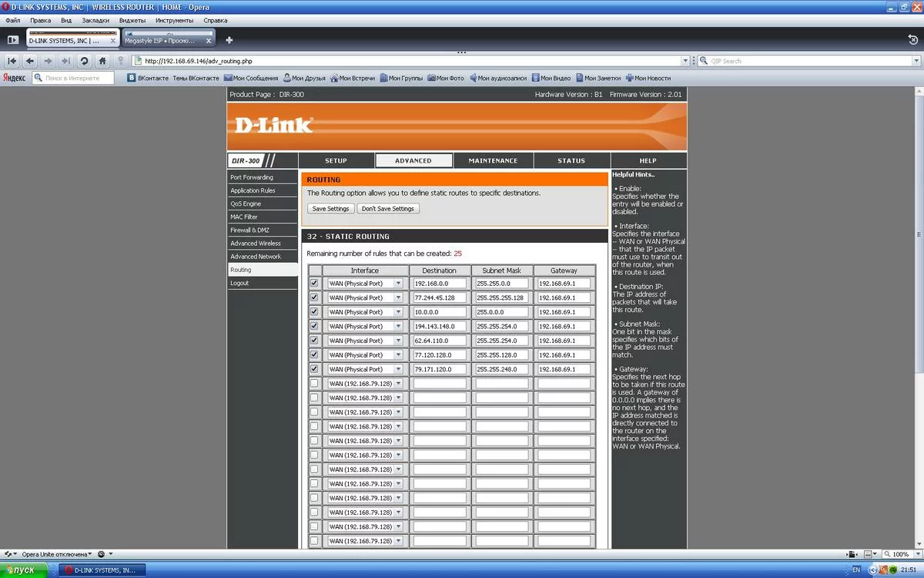This screenshot has width=924, height=578.
Task: Click the Rewind navigation button
Action: [x=12, y=61]
